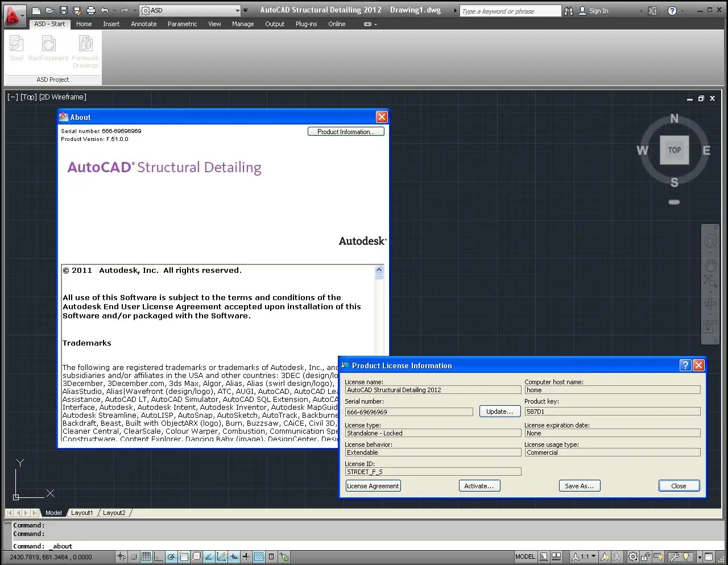Expand the Help dropdown arrow
The height and width of the screenshot is (565, 728).
pos(682,11)
